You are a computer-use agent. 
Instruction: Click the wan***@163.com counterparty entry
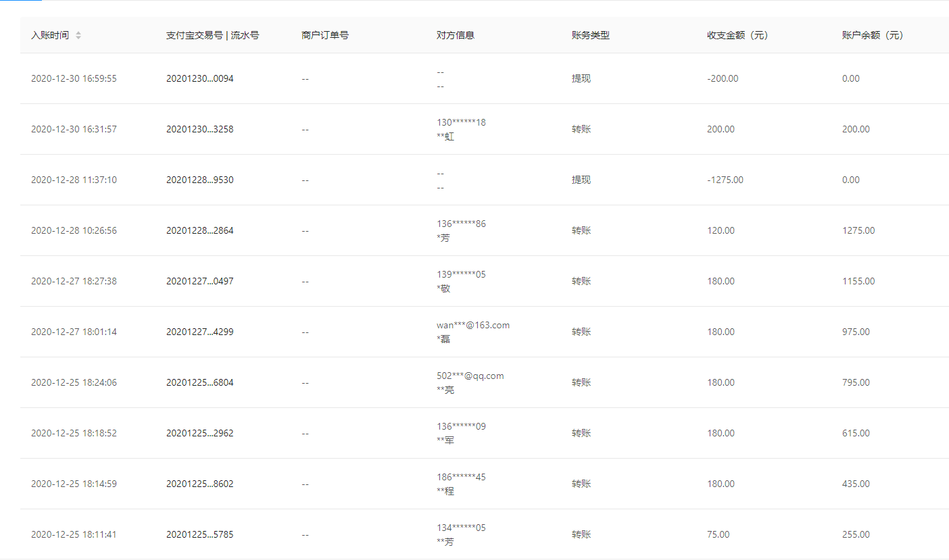[x=473, y=325]
